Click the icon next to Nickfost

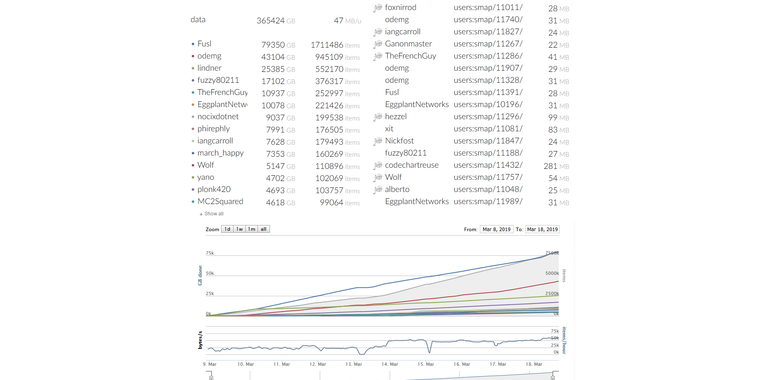(x=378, y=141)
